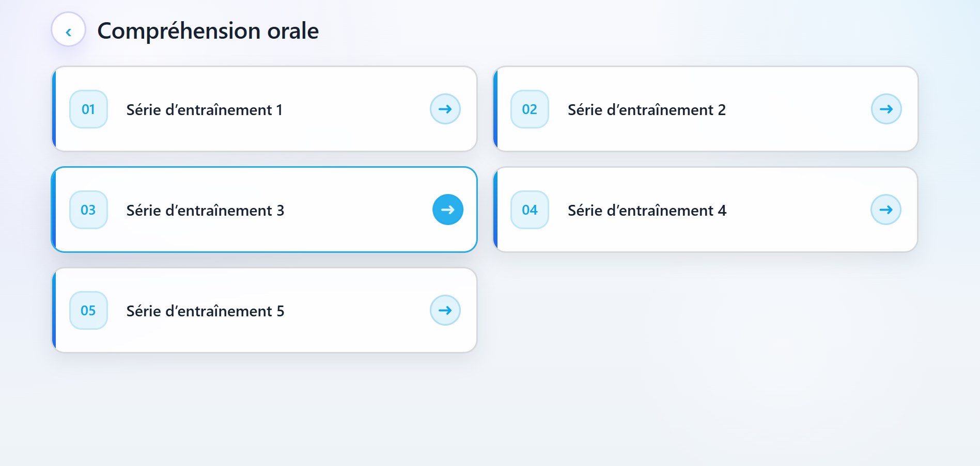Screen dimensions: 980x466
Task: Click the 02 number badge
Action: (x=530, y=109)
